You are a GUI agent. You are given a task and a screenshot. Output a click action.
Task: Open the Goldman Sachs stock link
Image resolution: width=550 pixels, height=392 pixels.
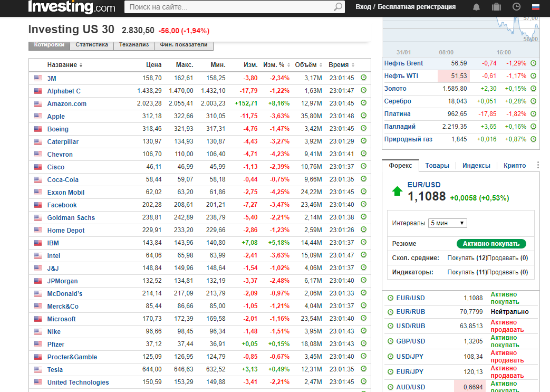(x=71, y=217)
